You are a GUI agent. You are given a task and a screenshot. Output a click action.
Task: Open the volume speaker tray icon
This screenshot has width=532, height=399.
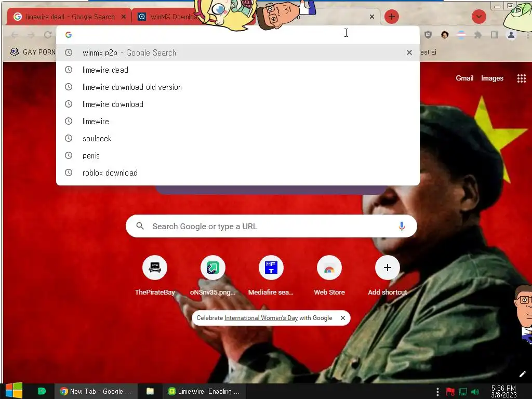[475, 392]
